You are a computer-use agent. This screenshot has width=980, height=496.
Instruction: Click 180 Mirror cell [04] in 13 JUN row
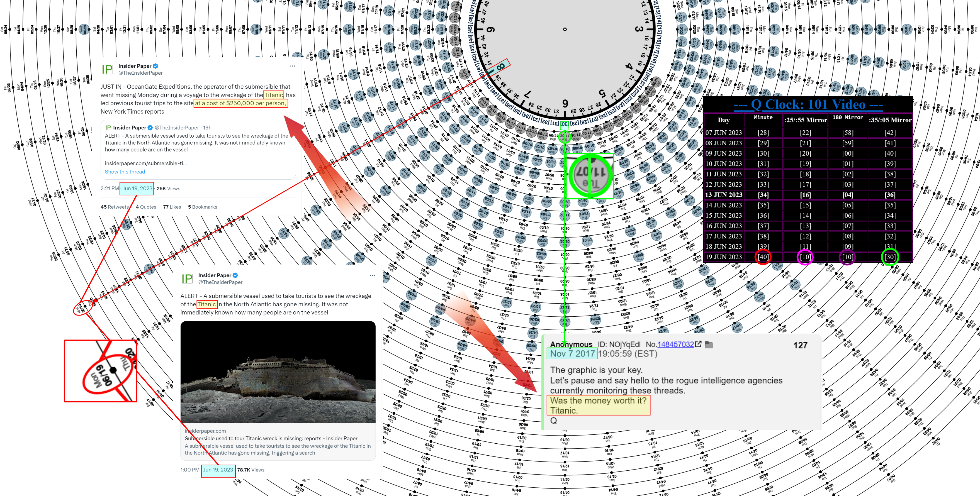[x=848, y=195]
